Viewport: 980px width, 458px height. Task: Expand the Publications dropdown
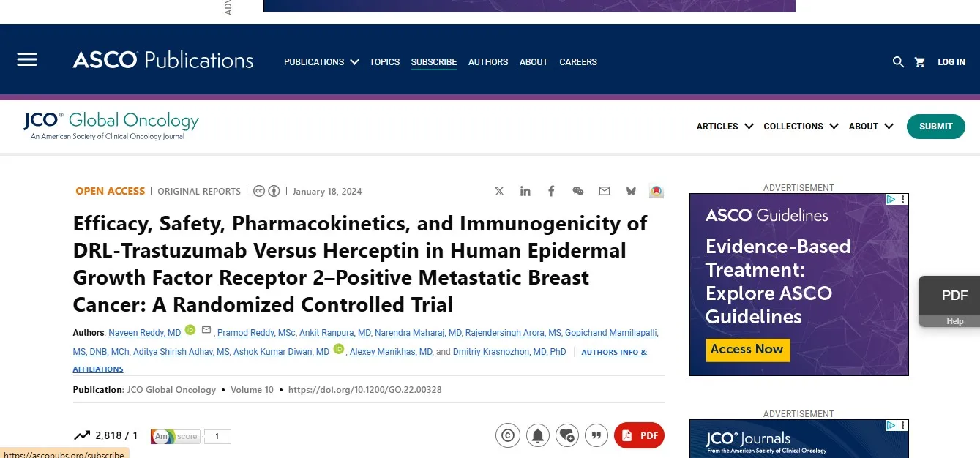pyautogui.click(x=321, y=62)
